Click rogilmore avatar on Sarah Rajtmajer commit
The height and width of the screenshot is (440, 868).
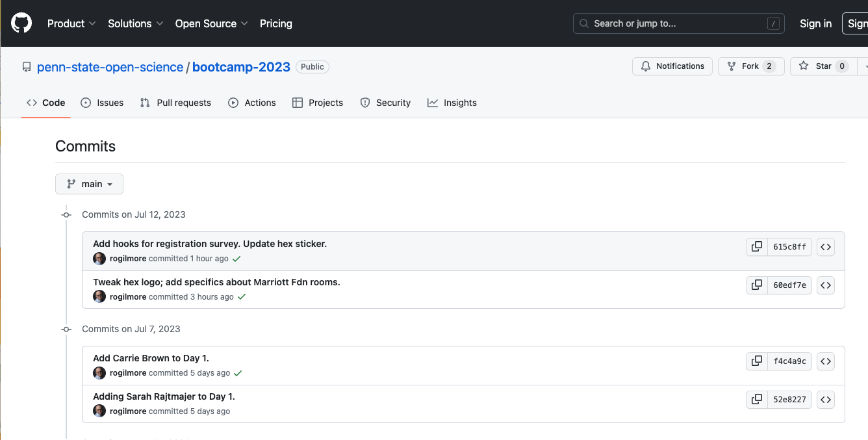(99, 411)
